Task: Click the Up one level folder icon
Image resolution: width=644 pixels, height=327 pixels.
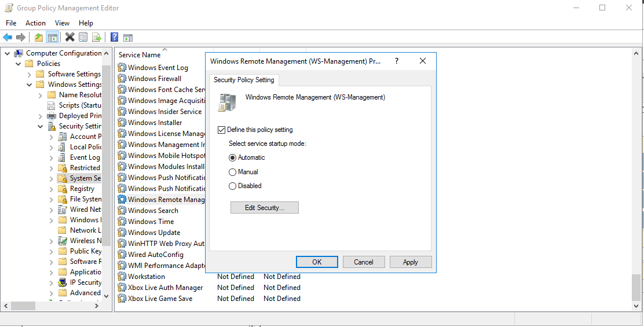Action: click(39, 38)
